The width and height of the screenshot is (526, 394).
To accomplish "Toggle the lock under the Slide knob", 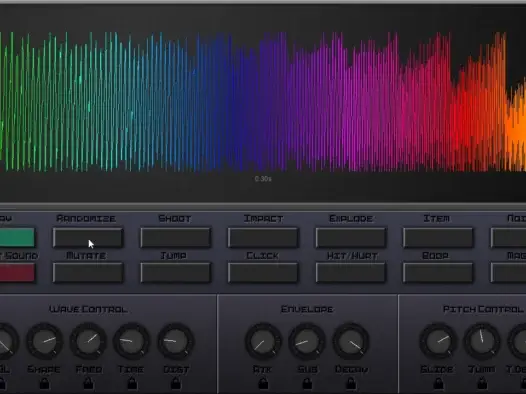I will pyautogui.click(x=438, y=383).
